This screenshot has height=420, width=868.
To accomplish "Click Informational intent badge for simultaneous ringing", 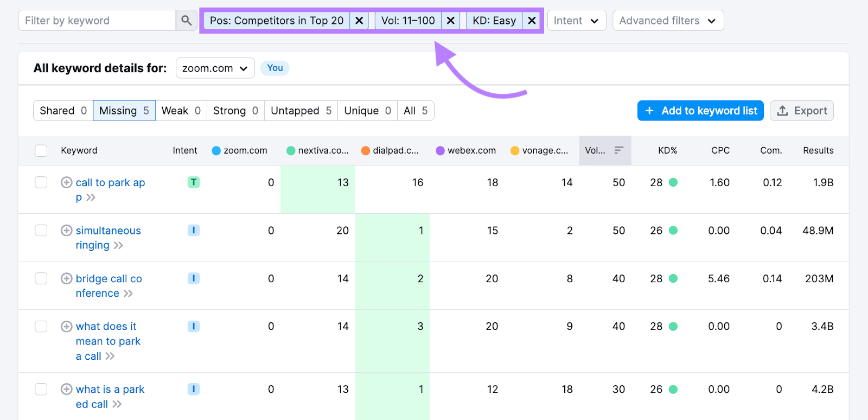I will [x=194, y=230].
